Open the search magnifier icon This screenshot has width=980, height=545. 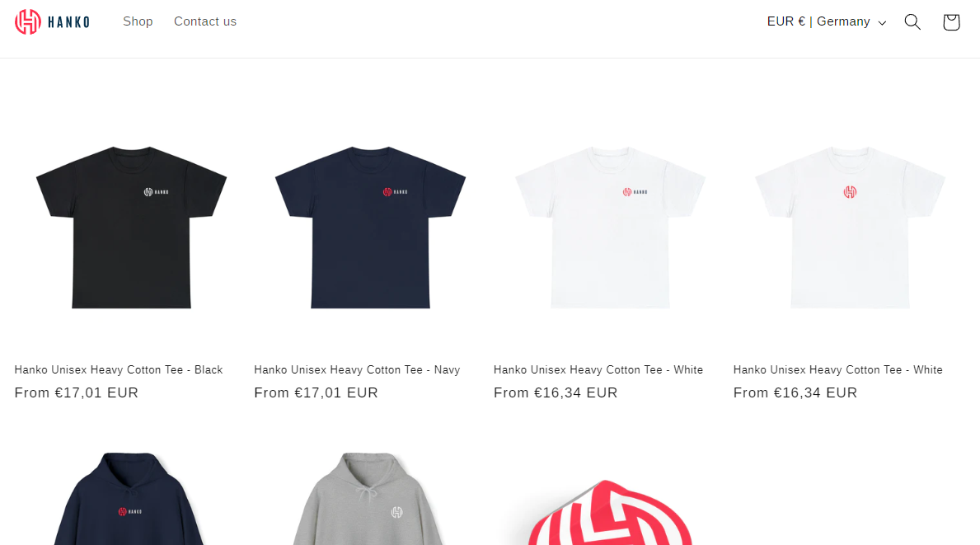912,22
